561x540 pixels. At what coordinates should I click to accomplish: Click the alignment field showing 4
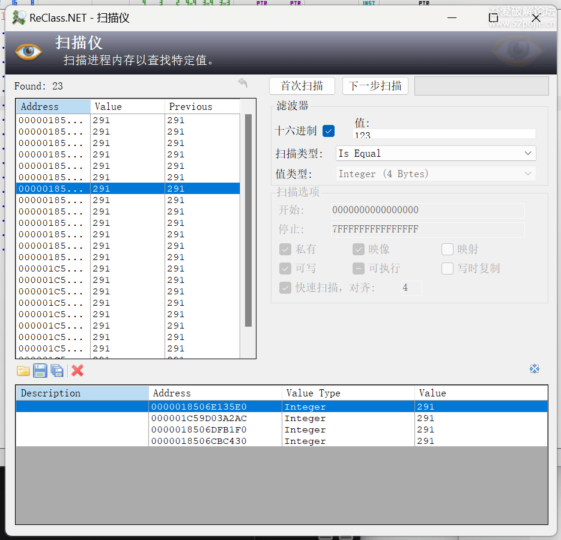point(411,288)
